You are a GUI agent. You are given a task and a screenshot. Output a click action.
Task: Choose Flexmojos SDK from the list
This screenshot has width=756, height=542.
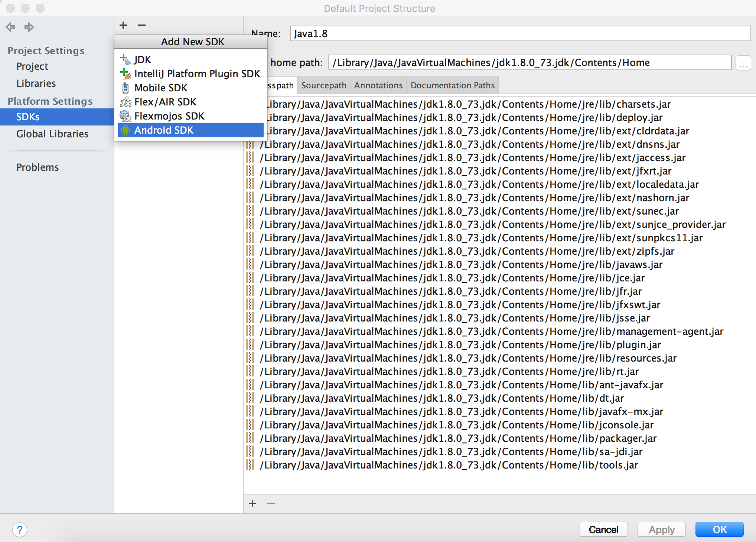[169, 116]
